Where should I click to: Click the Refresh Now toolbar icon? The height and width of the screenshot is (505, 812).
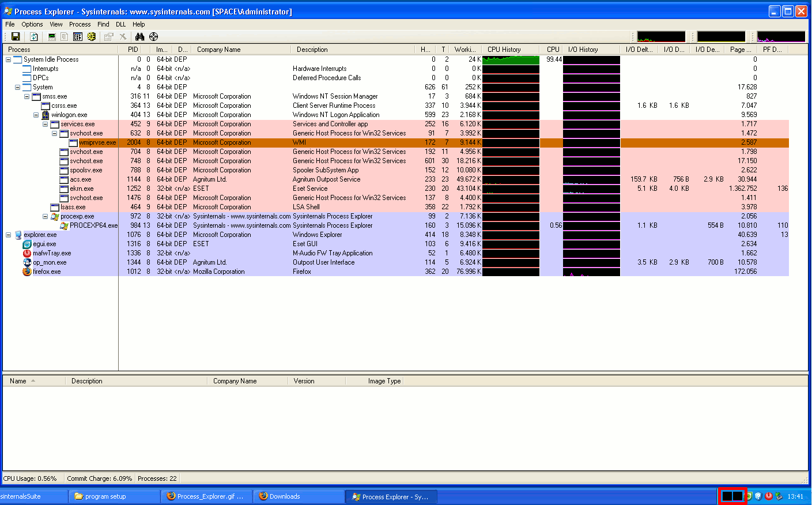tap(34, 37)
